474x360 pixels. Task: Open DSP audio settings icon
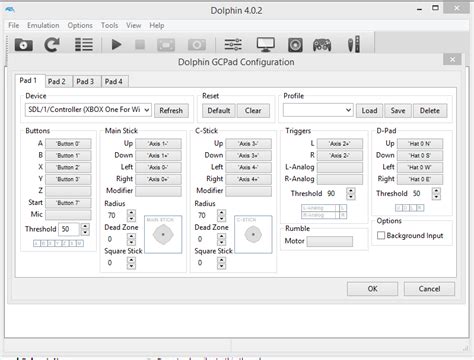tap(295, 45)
